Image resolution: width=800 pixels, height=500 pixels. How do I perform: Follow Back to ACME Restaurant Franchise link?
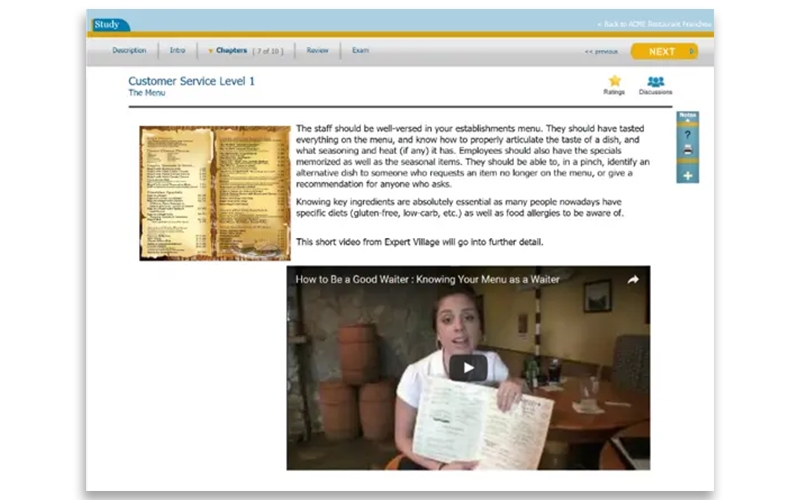coord(654,24)
